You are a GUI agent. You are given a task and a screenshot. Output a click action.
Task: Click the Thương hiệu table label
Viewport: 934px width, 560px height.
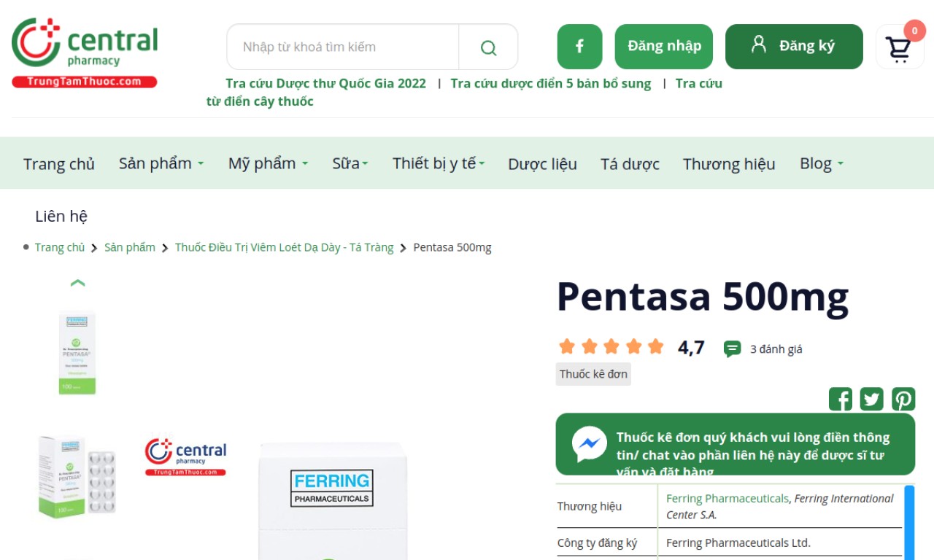pyautogui.click(x=590, y=506)
